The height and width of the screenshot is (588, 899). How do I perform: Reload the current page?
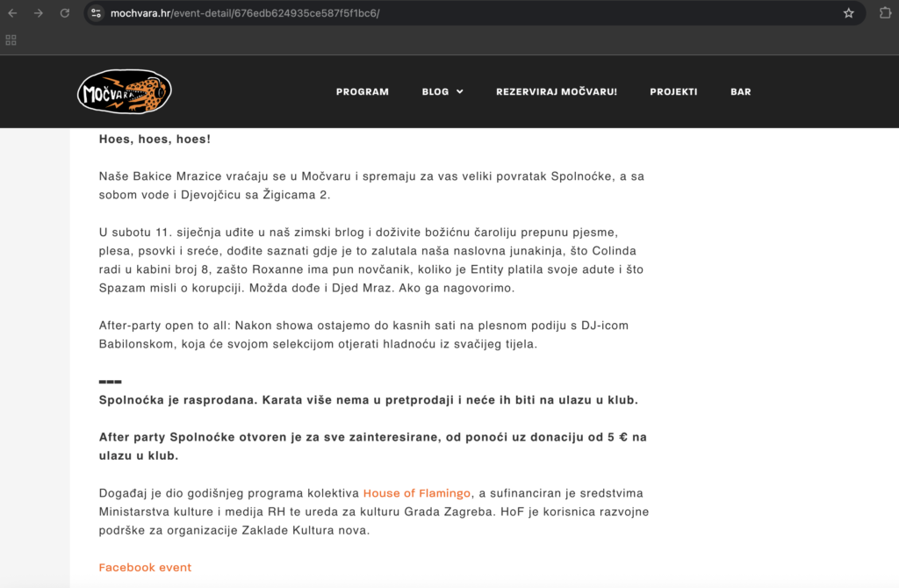click(64, 13)
